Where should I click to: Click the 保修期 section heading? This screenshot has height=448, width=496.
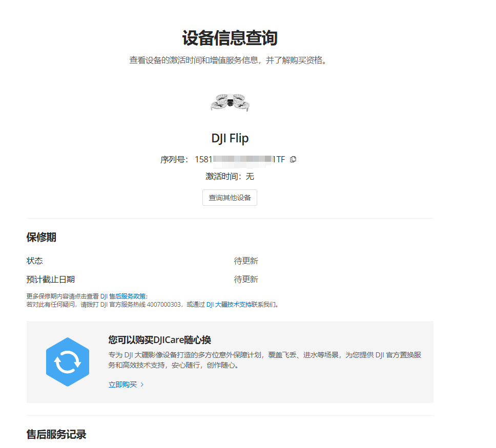(42, 237)
